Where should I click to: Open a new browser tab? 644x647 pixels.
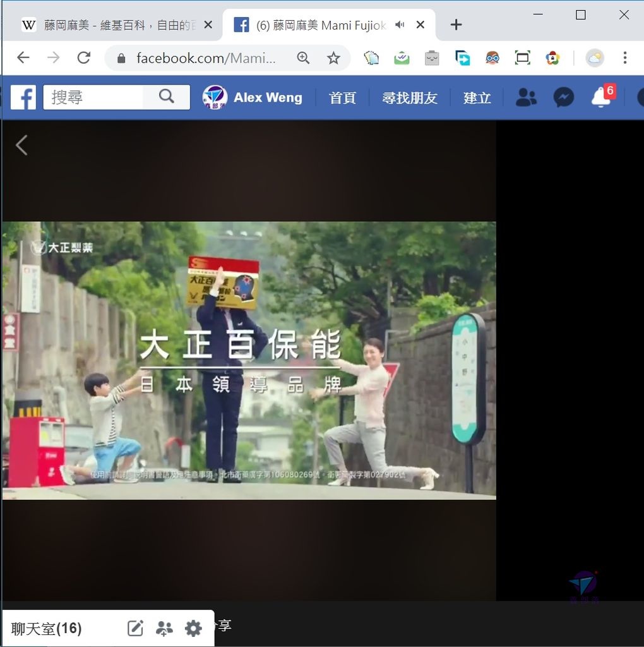tap(456, 25)
